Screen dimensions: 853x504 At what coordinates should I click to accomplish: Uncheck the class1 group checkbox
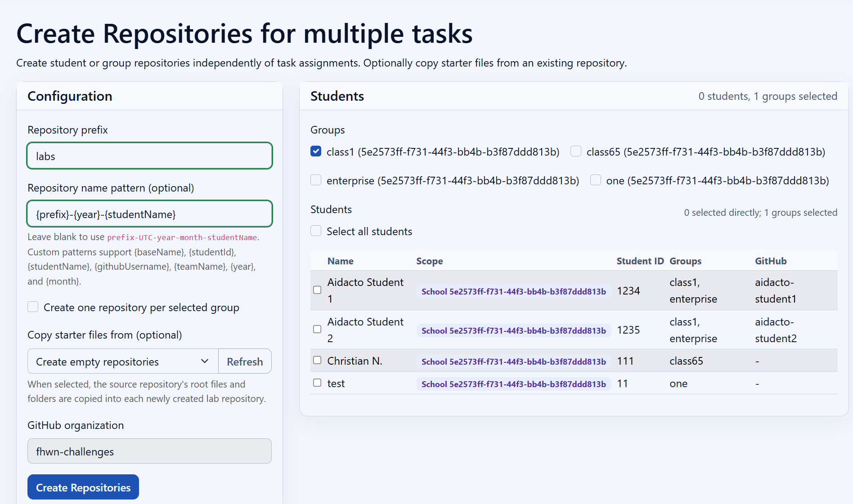coord(316,152)
